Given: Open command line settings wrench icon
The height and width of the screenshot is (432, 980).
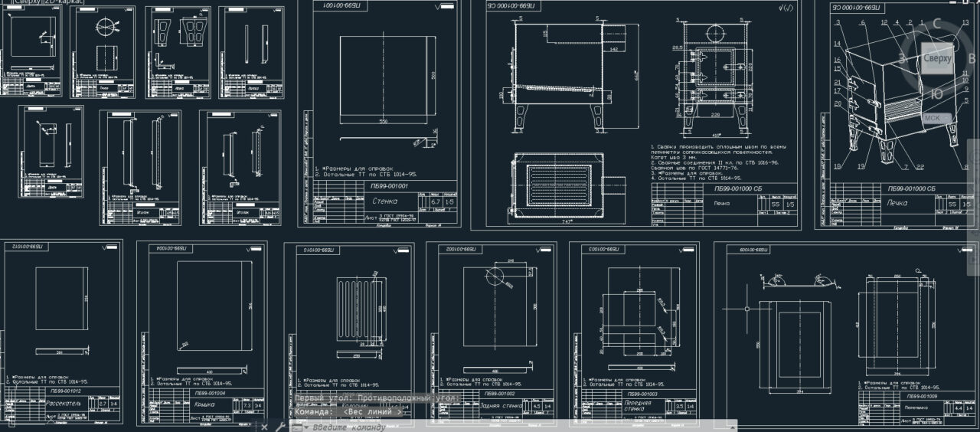Looking at the screenshot, I should [280, 427].
